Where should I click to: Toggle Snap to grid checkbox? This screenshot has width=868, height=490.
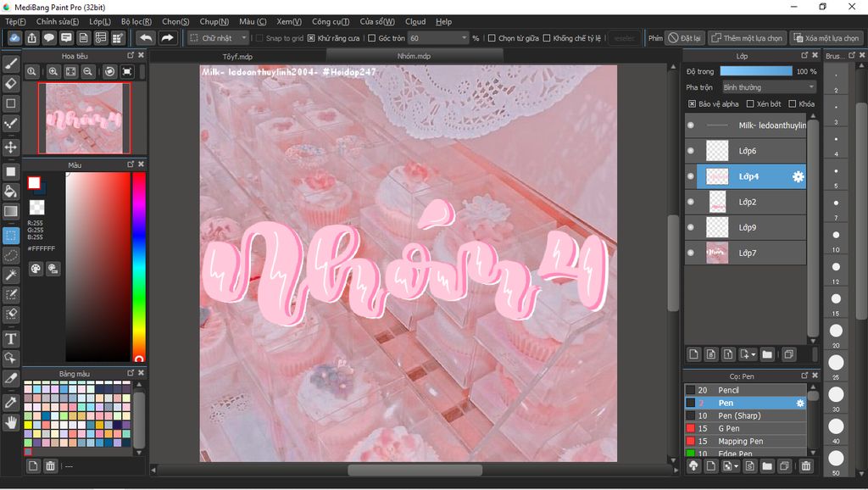[x=259, y=38]
